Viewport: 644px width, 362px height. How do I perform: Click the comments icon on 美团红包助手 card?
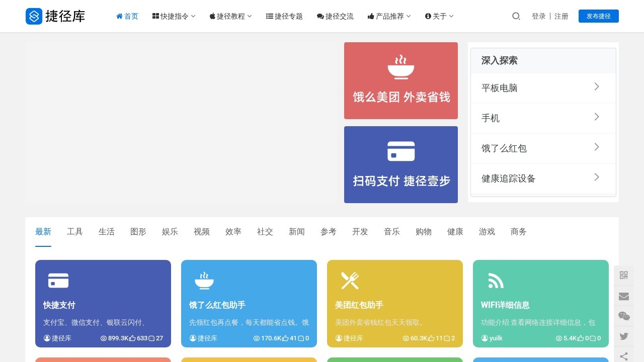[x=447, y=338]
